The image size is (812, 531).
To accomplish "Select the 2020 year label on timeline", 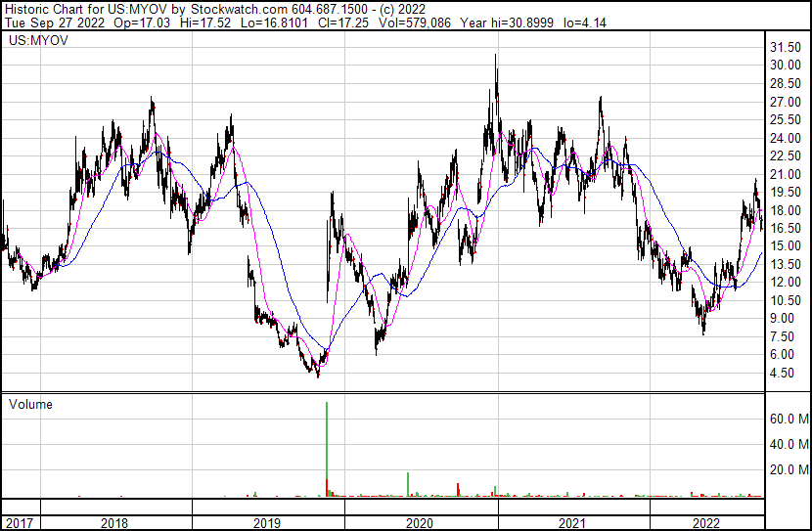I will 420,523.
